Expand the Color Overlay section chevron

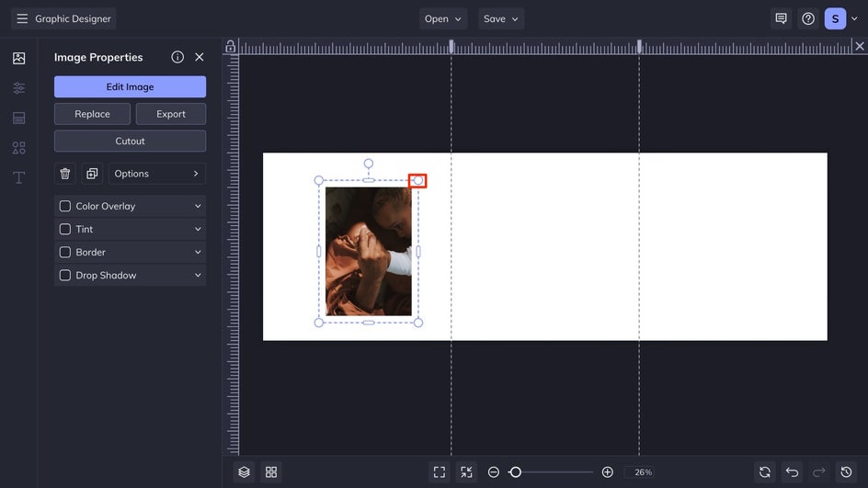198,206
